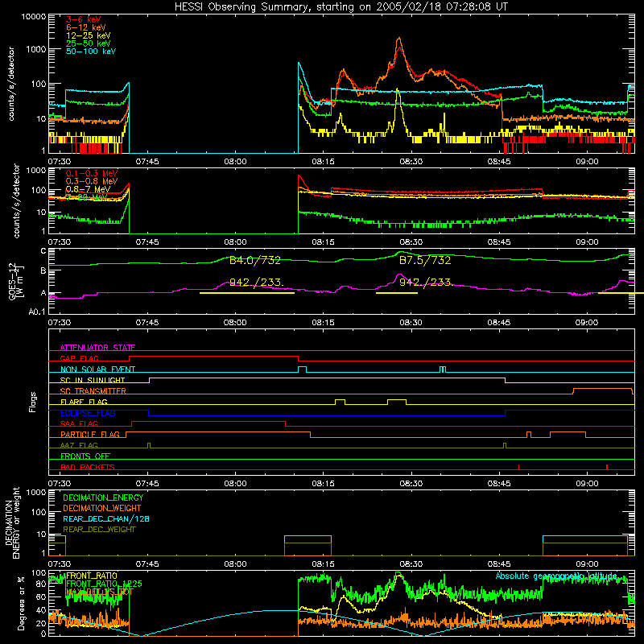The height and width of the screenshot is (644, 644).
Task: Select the SC_IN_SUNLIGHT flag label
Action: 93,380
